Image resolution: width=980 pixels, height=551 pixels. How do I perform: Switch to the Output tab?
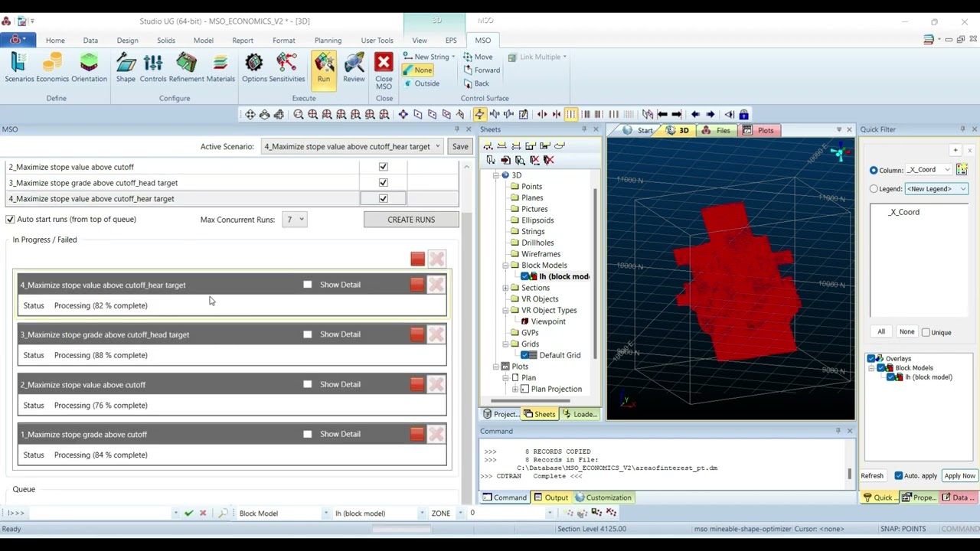click(x=550, y=497)
